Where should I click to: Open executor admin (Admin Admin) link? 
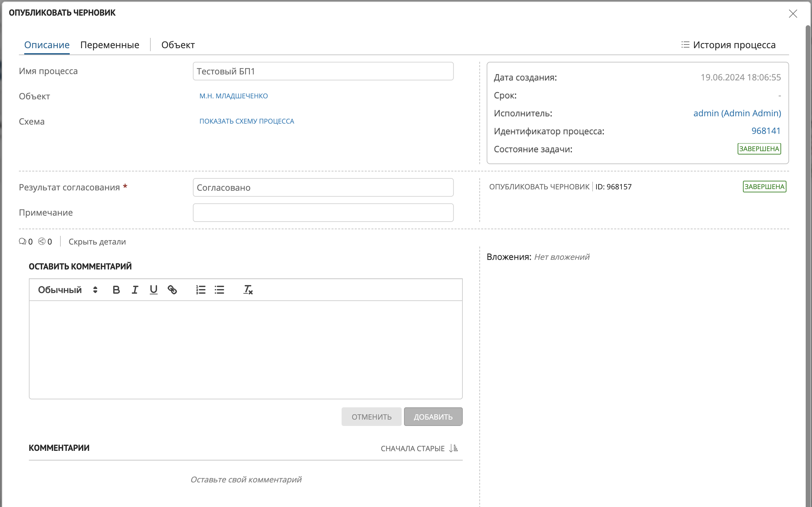coord(737,113)
